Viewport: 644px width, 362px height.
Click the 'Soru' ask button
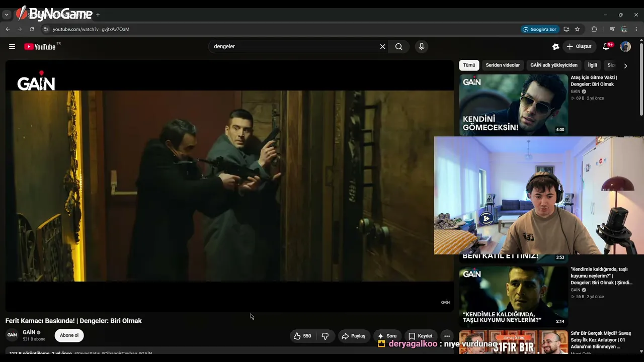[x=387, y=336]
